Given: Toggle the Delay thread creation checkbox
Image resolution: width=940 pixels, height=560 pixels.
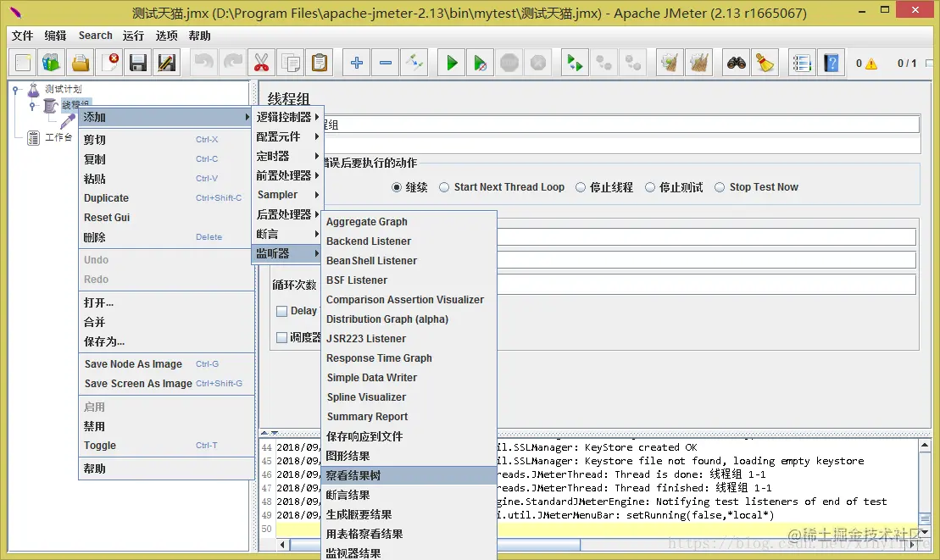Looking at the screenshot, I should (x=281, y=312).
